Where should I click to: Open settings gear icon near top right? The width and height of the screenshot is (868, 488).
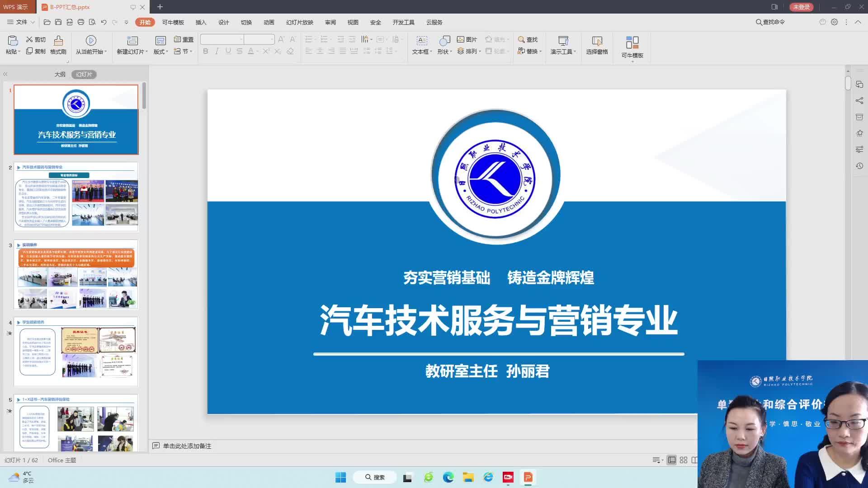pos(834,22)
